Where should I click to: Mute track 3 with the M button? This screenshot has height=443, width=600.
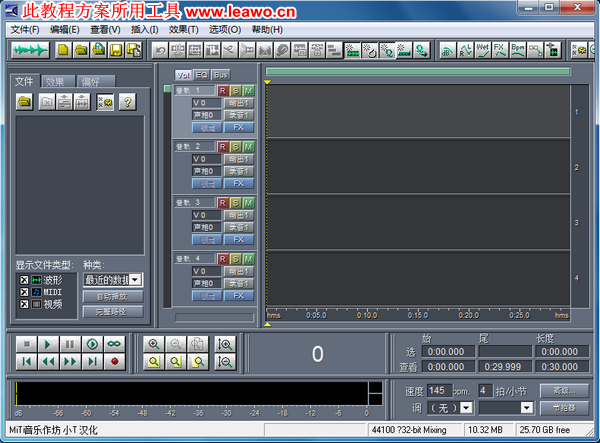point(248,203)
